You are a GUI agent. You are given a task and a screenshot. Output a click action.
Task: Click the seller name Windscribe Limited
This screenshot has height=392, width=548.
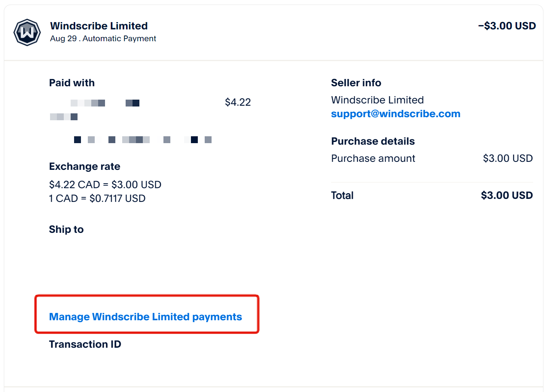[377, 100]
